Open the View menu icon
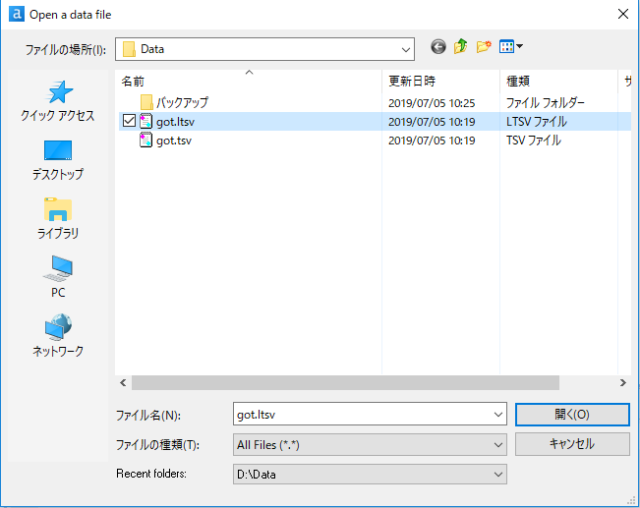Screen dimensions: 640x508 click(x=511, y=47)
